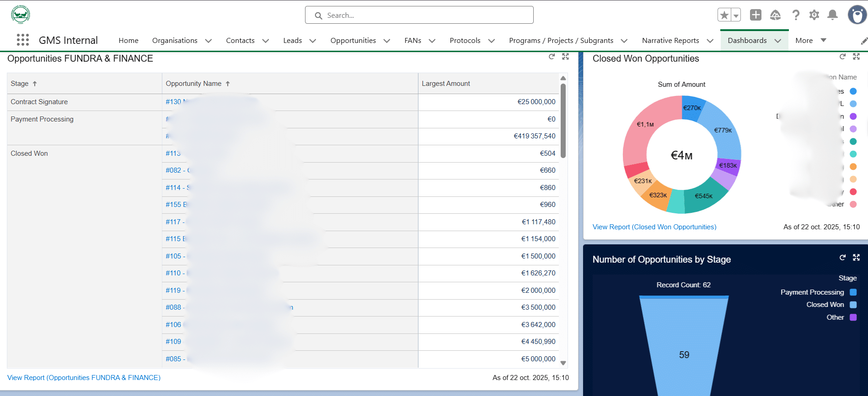Open the user profile avatar
This screenshot has height=396, width=868.
[857, 15]
